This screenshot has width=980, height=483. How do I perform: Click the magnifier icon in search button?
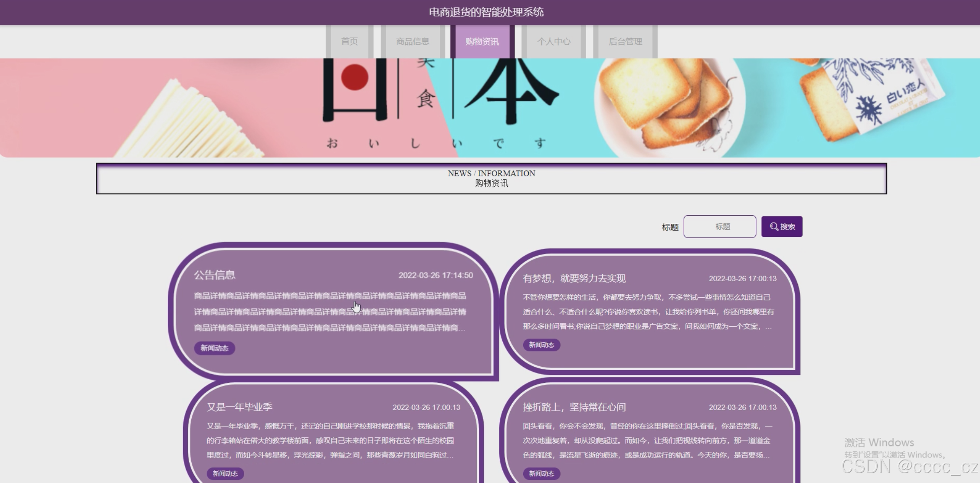point(774,227)
